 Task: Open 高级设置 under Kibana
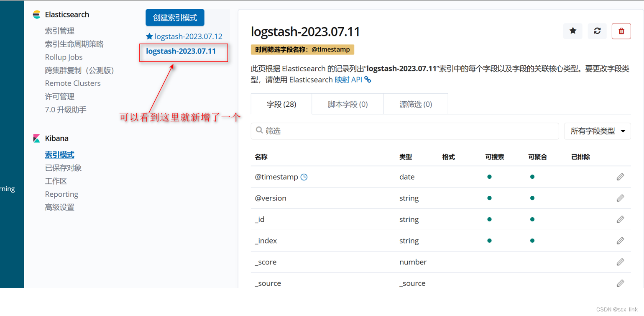coord(60,207)
